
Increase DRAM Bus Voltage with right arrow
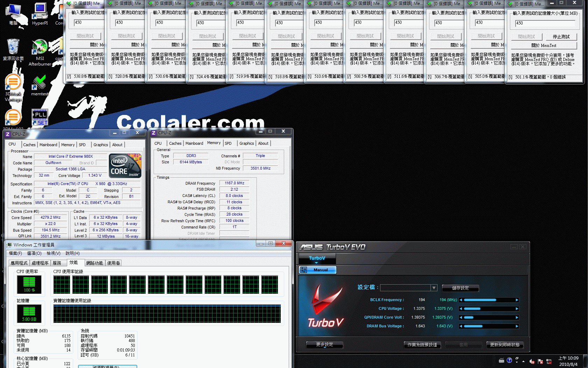pos(517,326)
